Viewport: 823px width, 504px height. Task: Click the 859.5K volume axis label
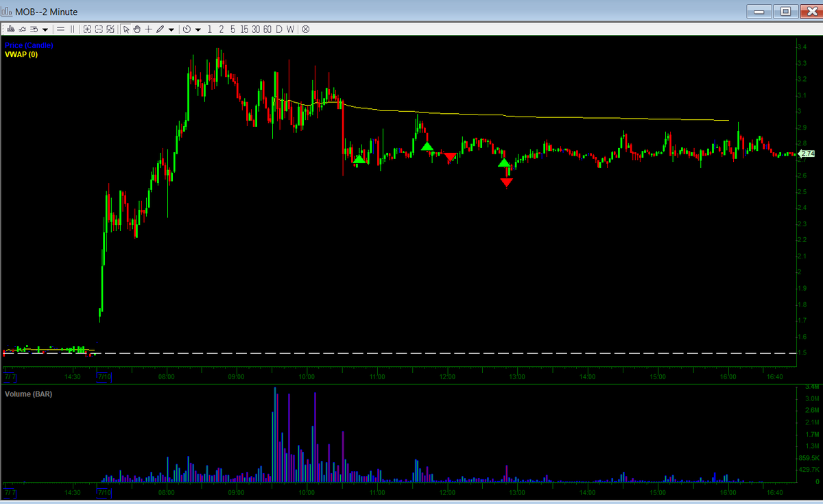[x=809, y=457]
